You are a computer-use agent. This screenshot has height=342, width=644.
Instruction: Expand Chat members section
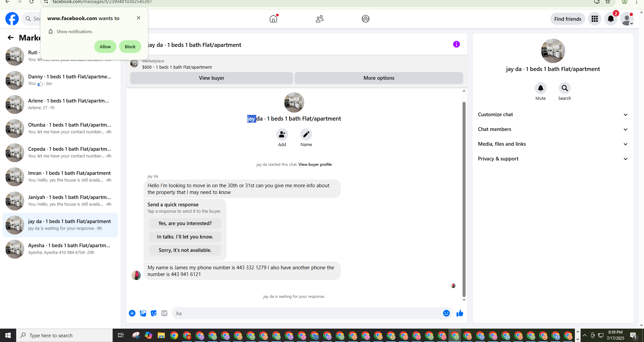[553, 129]
